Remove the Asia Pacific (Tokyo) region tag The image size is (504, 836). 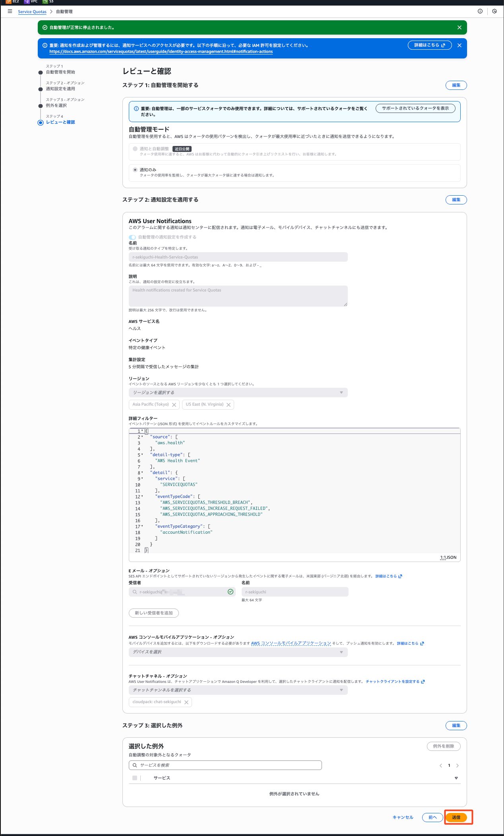(174, 405)
